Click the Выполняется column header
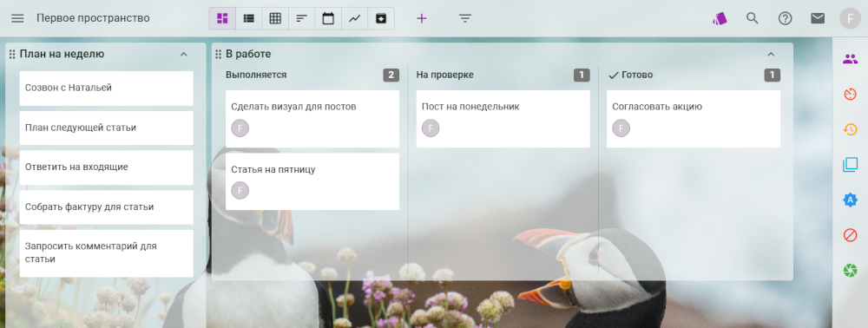This screenshot has width=868, height=328. (256, 75)
